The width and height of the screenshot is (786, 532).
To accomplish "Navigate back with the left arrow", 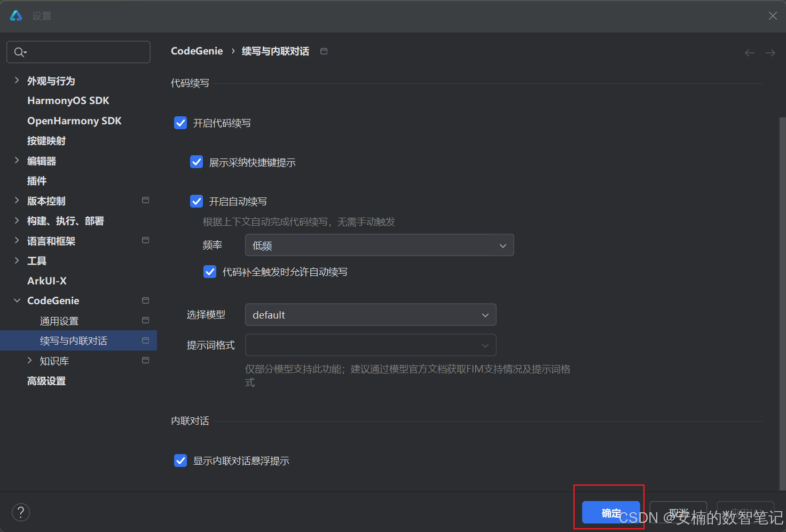I will pyautogui.click(x=750, y=52).
